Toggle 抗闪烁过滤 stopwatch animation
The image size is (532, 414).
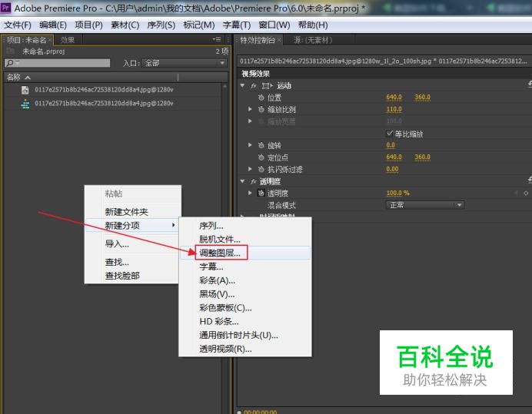[261, 169]
